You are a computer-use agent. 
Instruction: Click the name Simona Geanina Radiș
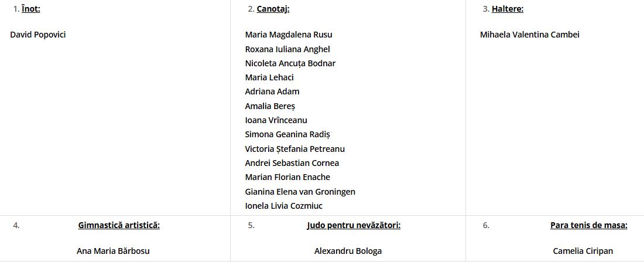point(288,134)
